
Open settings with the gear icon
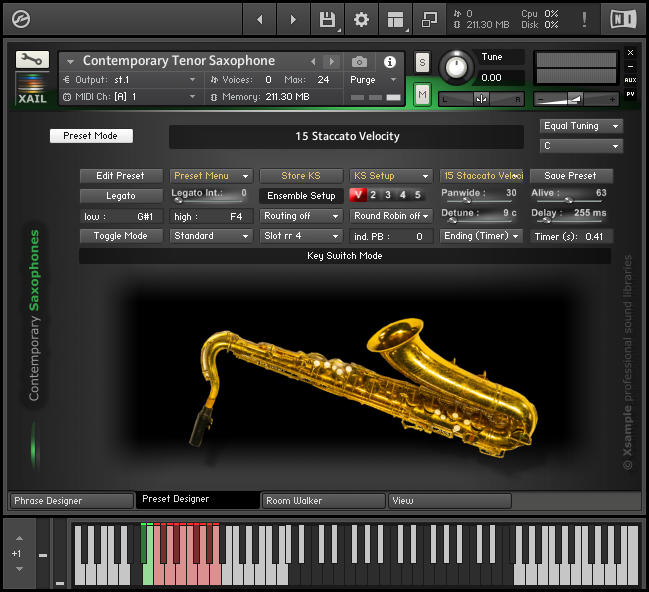pyautogui.click(x=361, y=19)
